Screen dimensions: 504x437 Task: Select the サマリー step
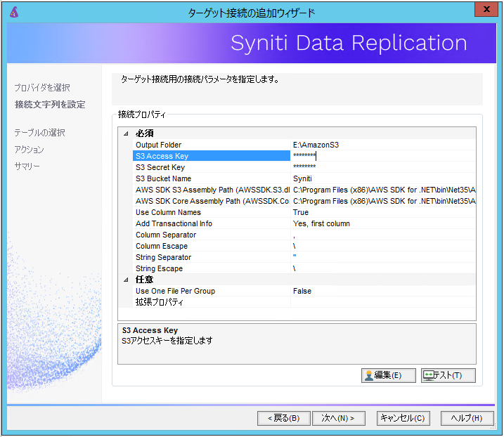[27, 166]
